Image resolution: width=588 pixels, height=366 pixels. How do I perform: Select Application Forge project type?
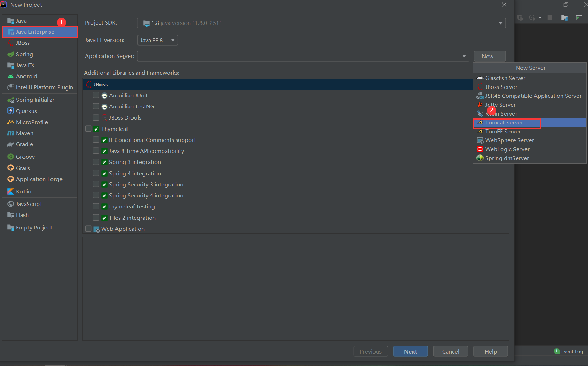pyautogui.click(x=40, y=179)
